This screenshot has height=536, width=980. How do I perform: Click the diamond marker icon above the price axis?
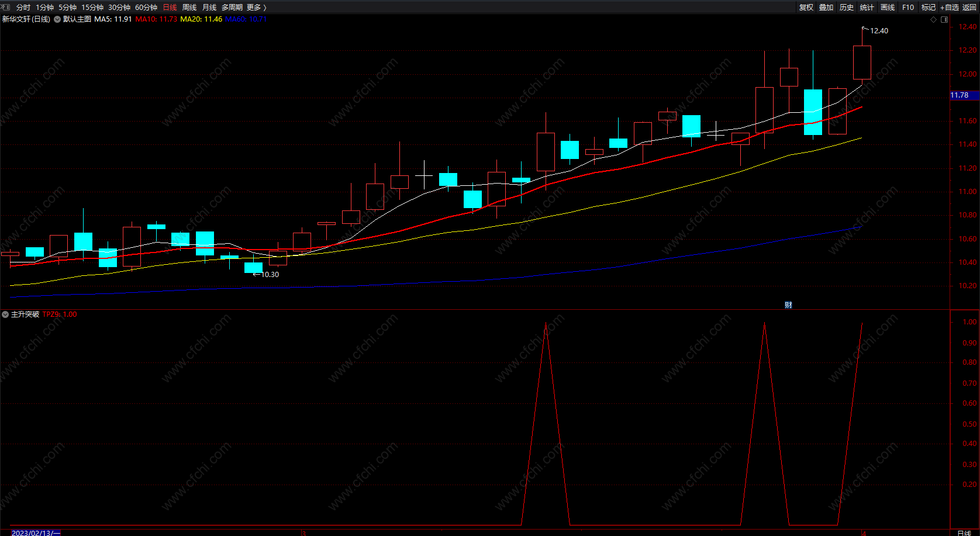click(933, 19)
